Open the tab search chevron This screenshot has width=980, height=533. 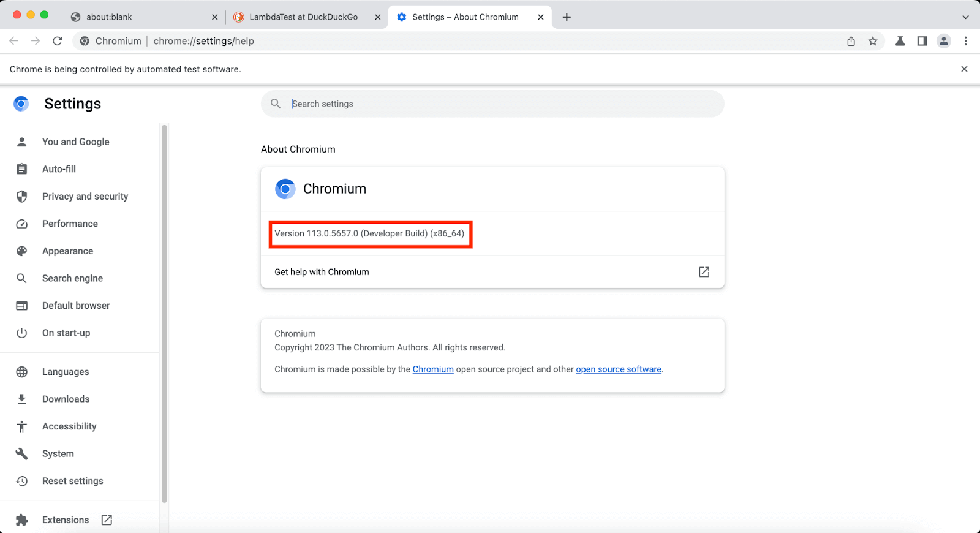click(x=965, y=17)
